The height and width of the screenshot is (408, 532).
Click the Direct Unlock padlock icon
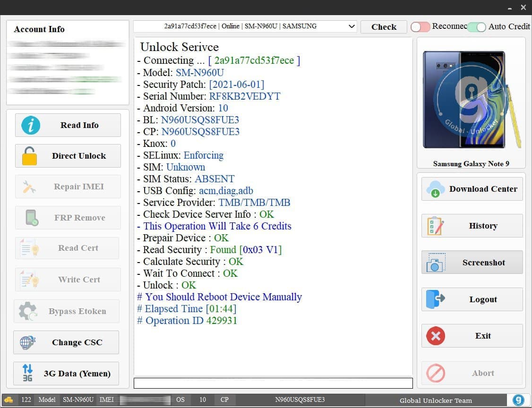(x=29, y=156)
